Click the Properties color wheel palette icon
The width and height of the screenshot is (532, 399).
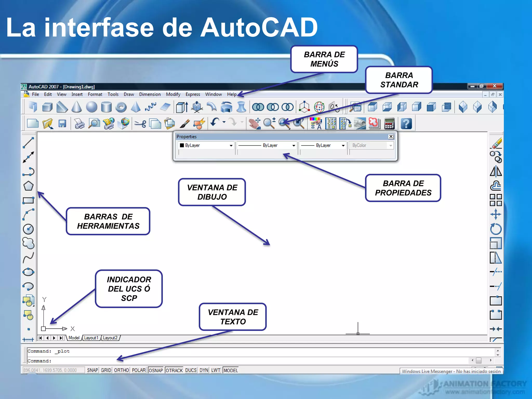(316, 124)
